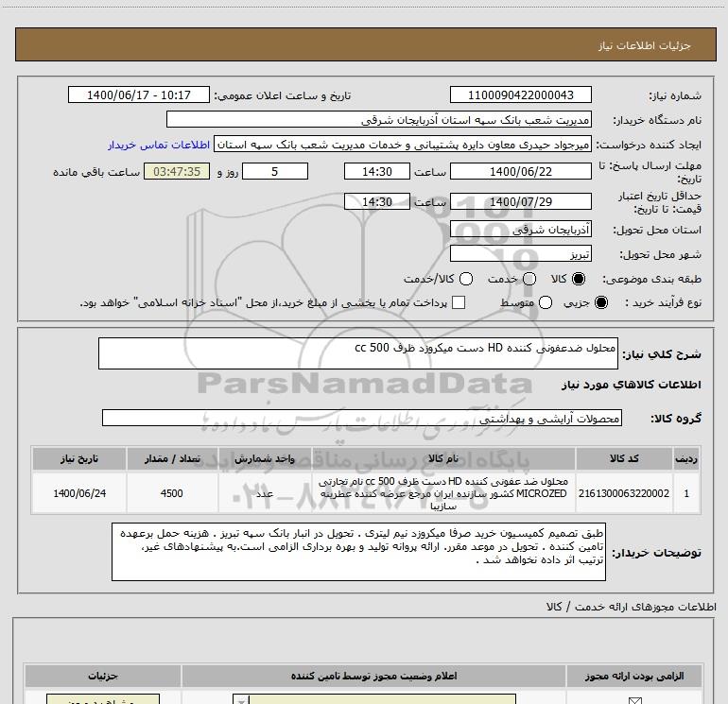Click the announcement date field 1400/06/17 - 10:17
Screen dimensions: 728x704
(x=139, y=95)
